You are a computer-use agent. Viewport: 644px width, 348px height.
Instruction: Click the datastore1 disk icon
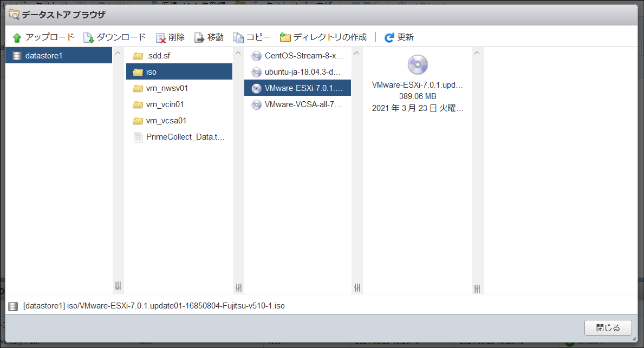(17, 56)
